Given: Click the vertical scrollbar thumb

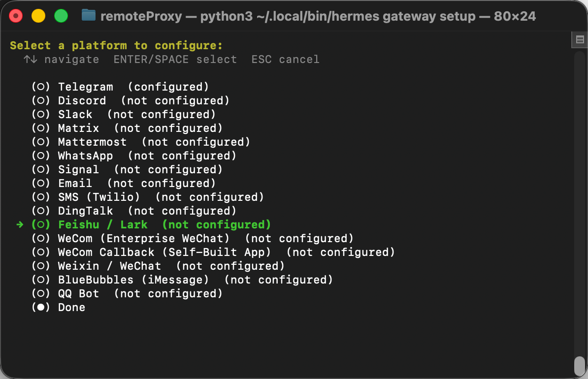Looking at the screenshot, I should tap(579, 366).
